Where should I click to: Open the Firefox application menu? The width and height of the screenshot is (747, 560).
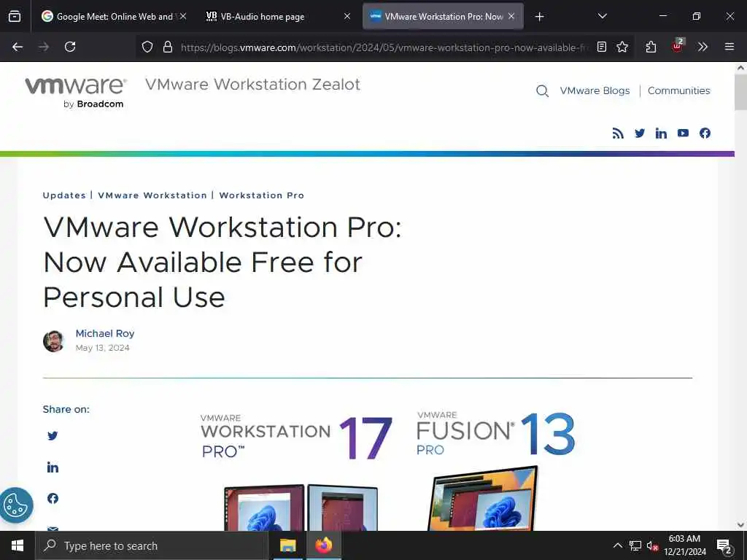click(729, 47)
